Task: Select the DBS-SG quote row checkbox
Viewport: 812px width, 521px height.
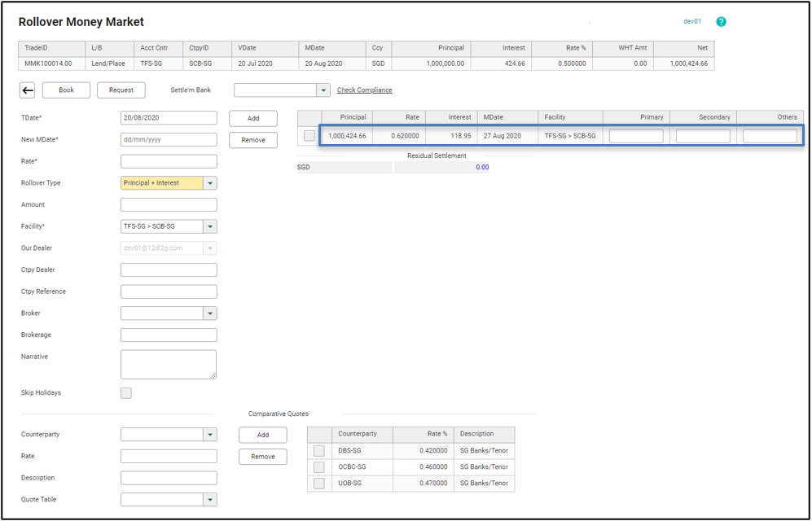Action: coord(318,451)
